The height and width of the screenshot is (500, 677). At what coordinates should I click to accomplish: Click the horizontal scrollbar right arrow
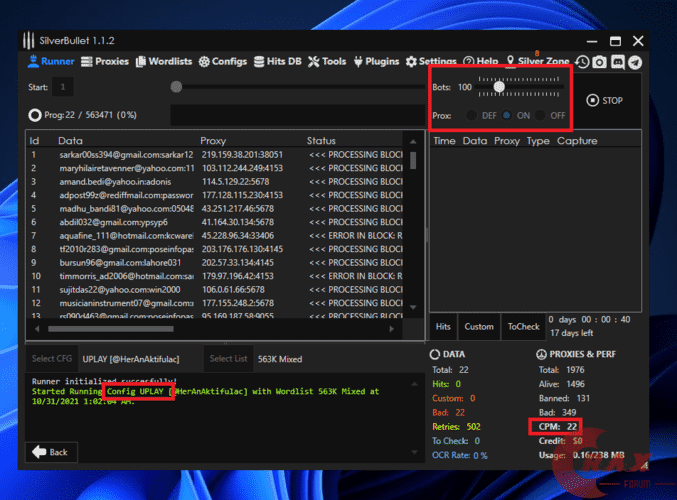pos(391,329)
